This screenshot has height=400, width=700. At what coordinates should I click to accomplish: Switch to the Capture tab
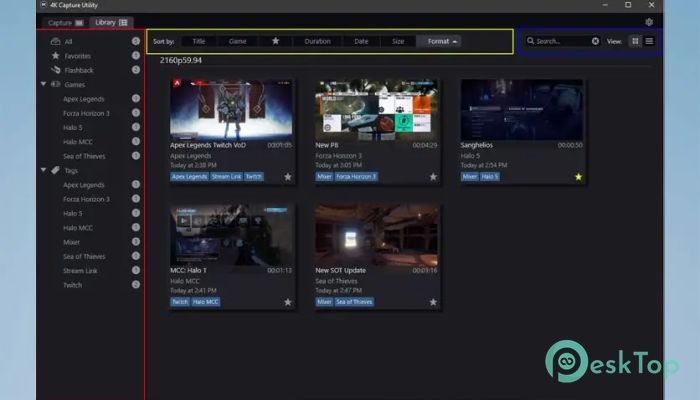(x=66, y=22)
